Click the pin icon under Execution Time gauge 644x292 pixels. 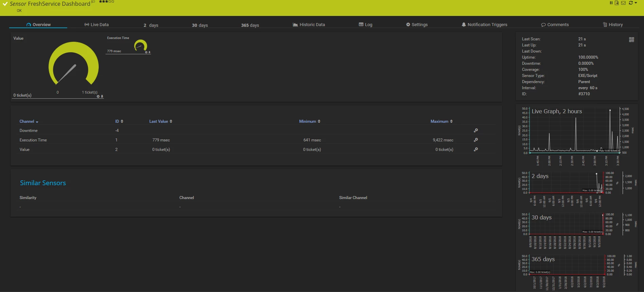(x=149, y=52)
